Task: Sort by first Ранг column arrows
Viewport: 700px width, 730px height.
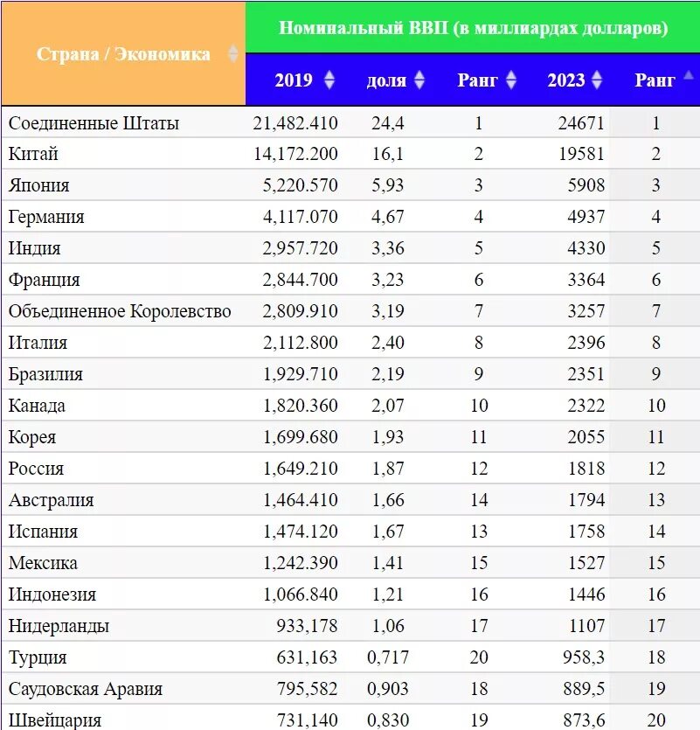Action: [511, 80]
